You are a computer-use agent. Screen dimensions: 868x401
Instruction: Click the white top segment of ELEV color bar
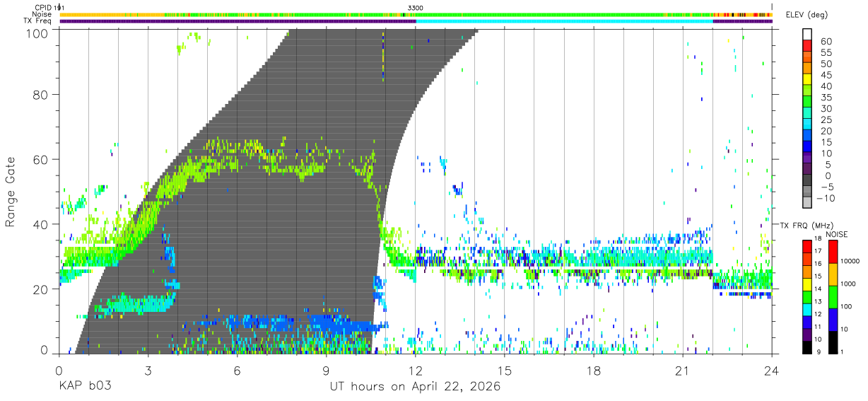click(807, 34)
